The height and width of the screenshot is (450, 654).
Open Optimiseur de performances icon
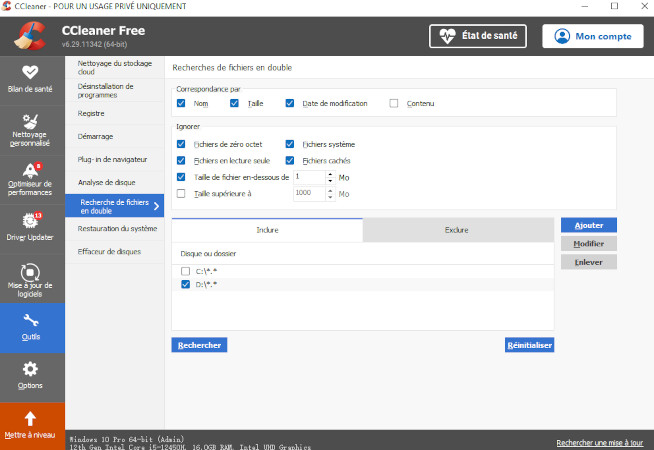(x=30, y=168)
